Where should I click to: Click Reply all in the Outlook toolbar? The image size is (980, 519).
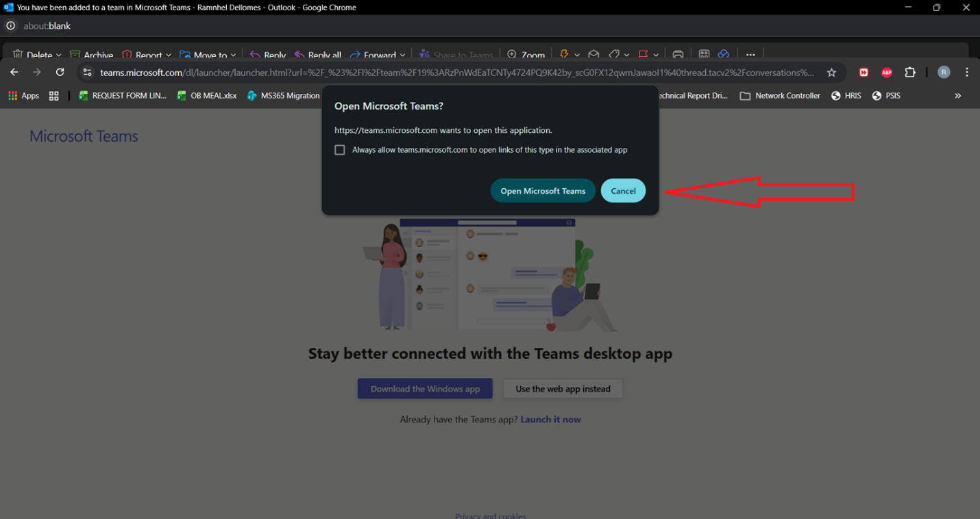[x=318, y=55]
